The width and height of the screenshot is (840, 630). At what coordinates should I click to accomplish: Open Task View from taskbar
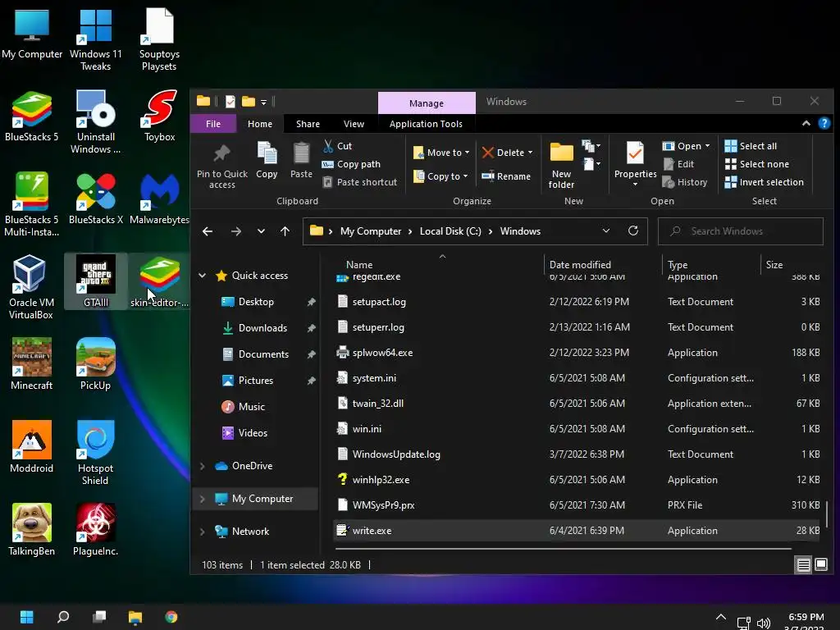(99, 617)
